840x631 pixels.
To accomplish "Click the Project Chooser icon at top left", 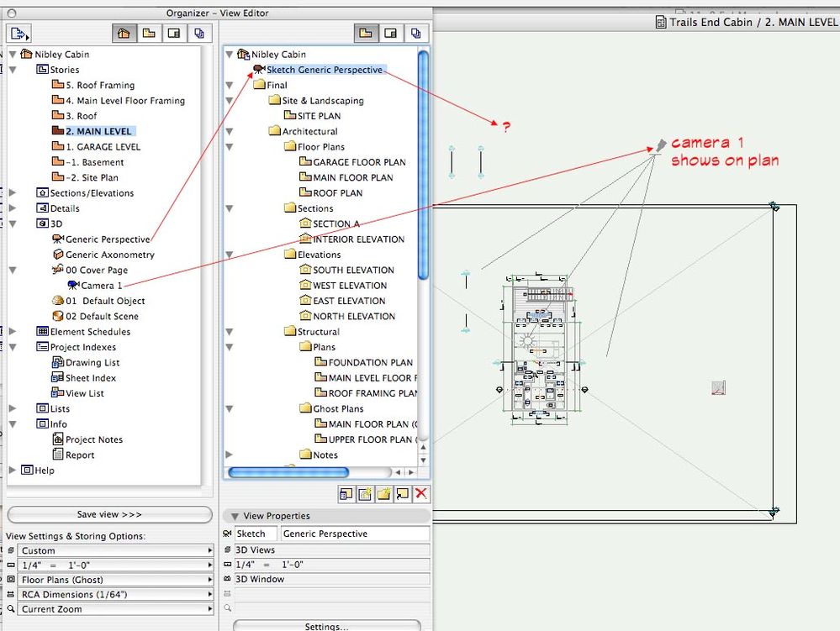I will (18, 34).
